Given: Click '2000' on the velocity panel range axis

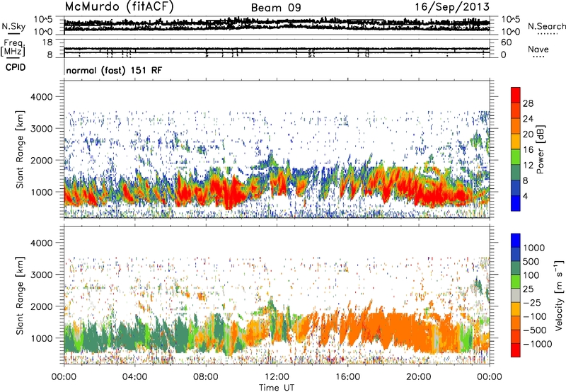Looking at the screenshot, I should [42, 306].
